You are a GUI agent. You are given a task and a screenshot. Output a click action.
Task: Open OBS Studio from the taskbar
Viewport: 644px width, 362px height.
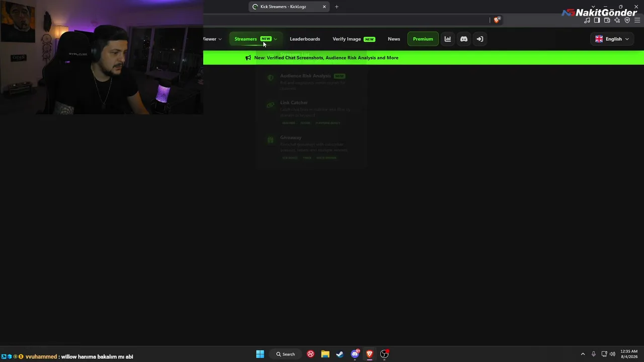point(384,354)
